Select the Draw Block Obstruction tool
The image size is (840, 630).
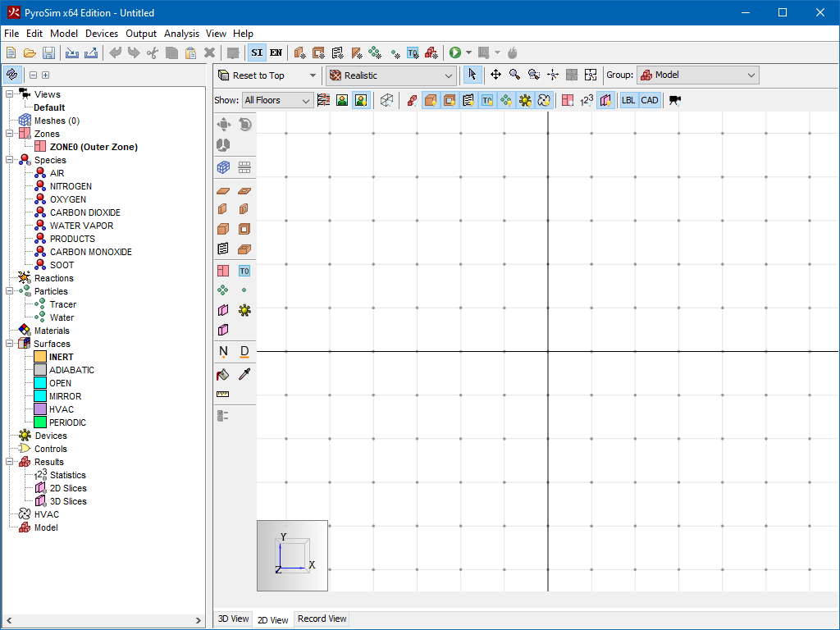coord(223,230)
